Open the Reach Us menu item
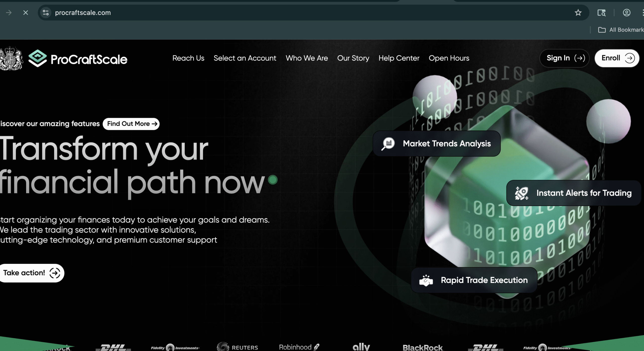The height and width of the screenshot is (351, 644). click(x=188, y=58)
